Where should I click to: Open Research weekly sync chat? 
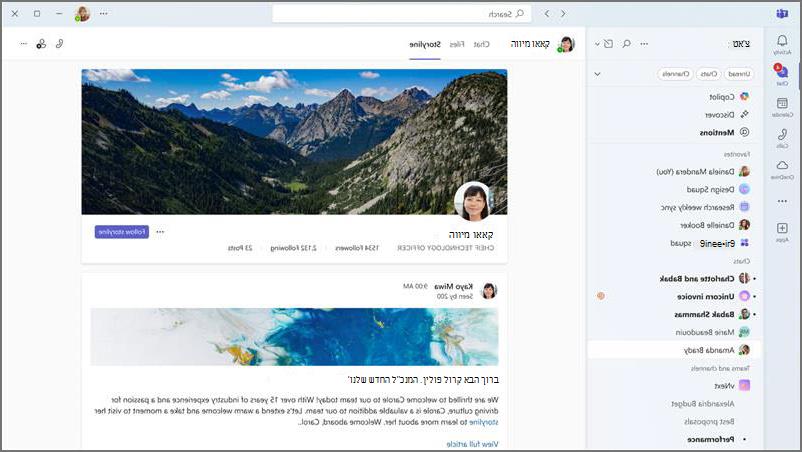[675, 207]
